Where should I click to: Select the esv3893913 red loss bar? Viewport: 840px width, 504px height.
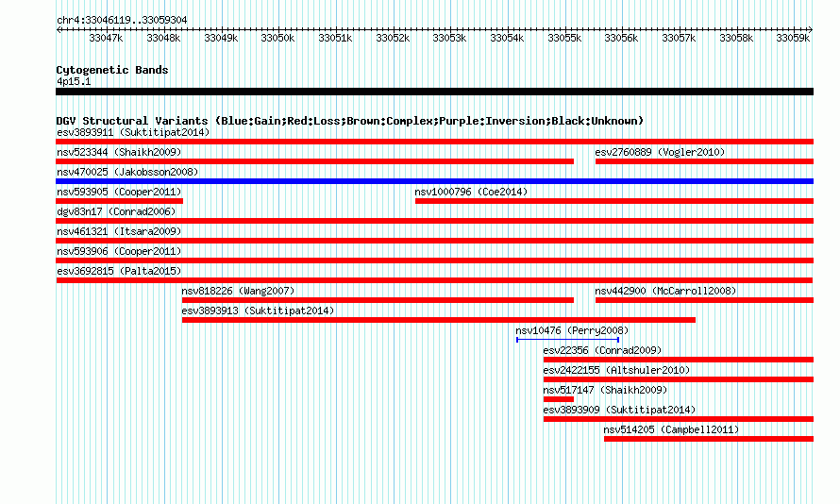pos(439,320)
